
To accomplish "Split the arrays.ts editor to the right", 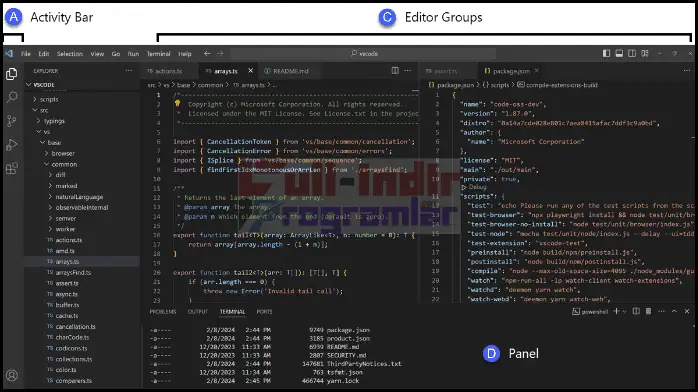I will [395, 71].
